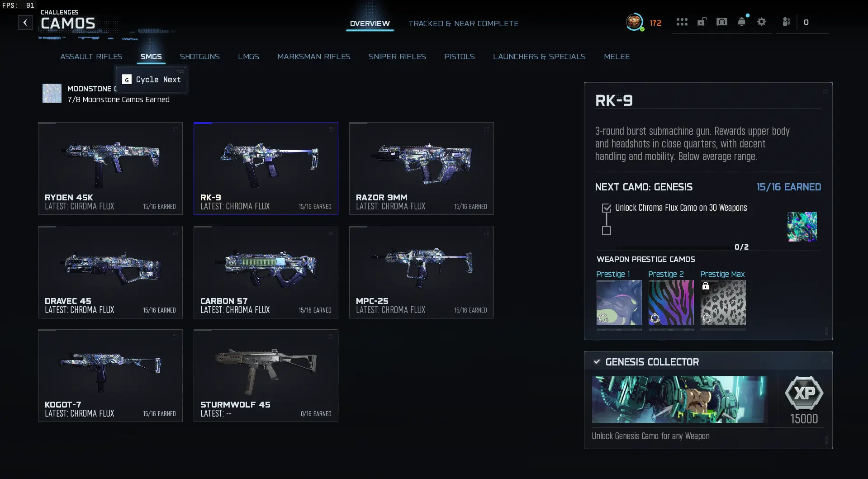Select the Carbon 57 weapon card
868x479 pixels.
(266, 272)
